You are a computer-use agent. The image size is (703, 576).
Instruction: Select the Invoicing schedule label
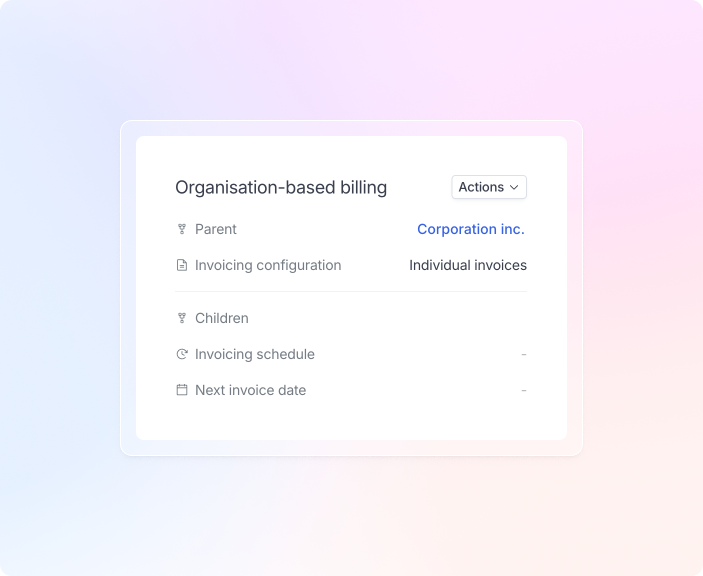pos(255,354)
